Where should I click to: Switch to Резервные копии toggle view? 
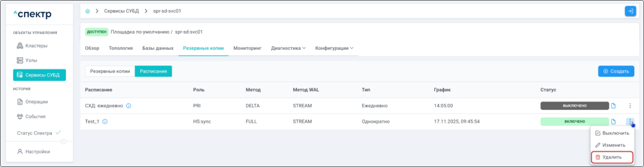[110, 71]
